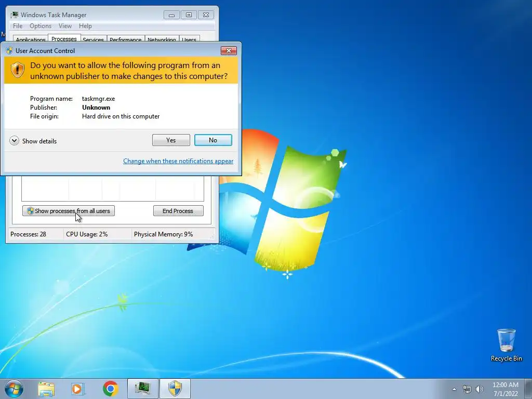Click Processes: 28 in status bar
Screen dimensions: 532x399
[x=28, y=234]
